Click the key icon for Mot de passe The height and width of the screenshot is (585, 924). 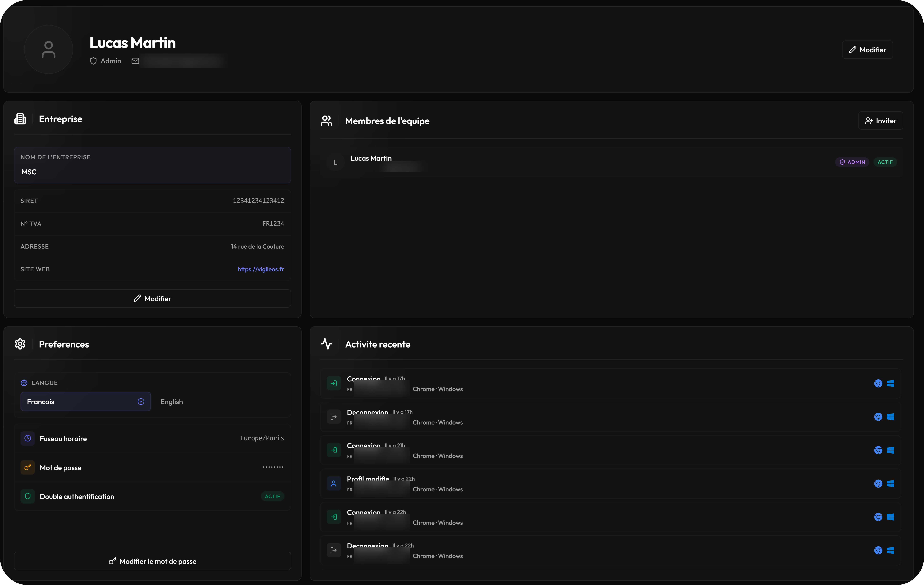click(x=28, y=467)
